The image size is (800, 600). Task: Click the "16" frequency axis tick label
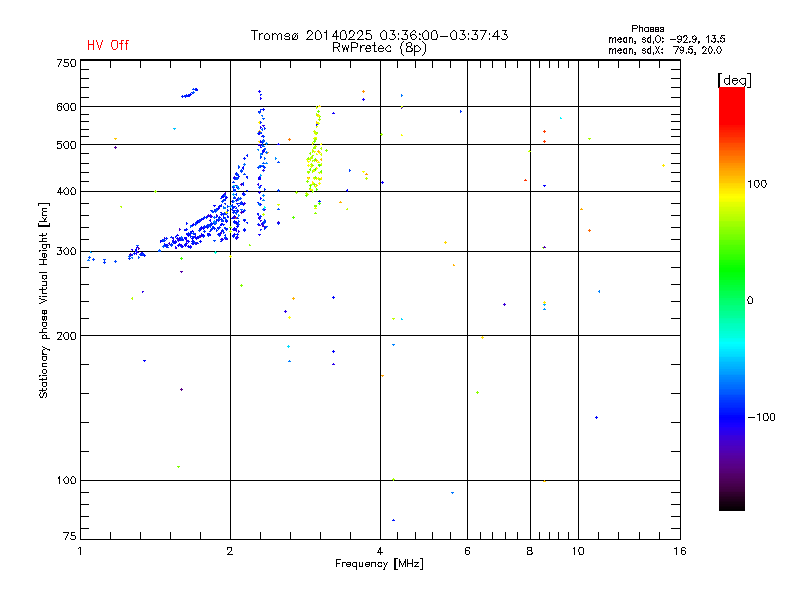click(x=680, y=551)
